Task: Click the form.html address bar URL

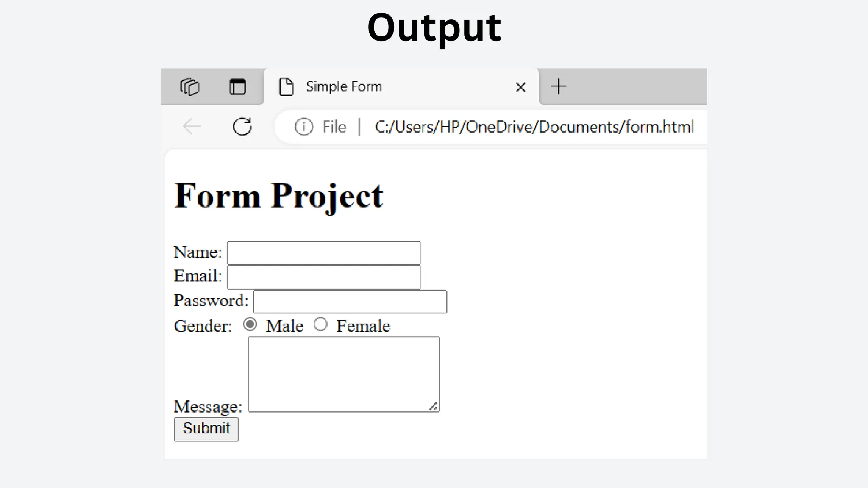Action: click(534, 127)
